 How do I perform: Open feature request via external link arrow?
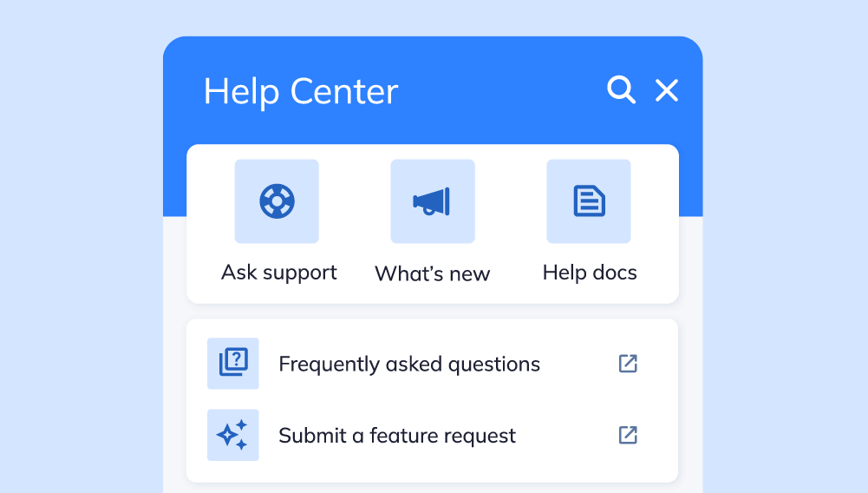(x=628, y=435)
